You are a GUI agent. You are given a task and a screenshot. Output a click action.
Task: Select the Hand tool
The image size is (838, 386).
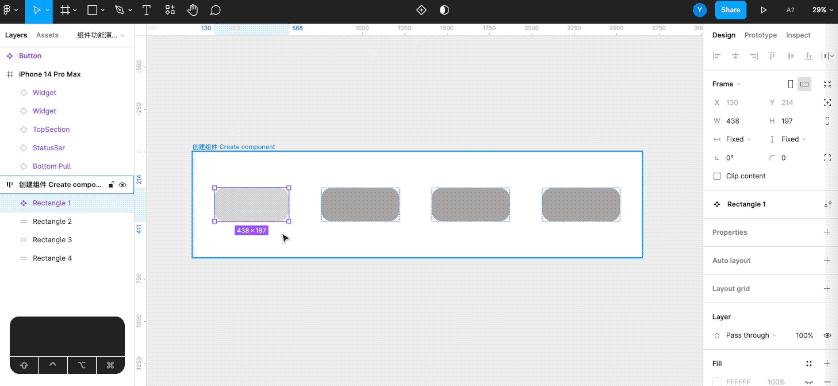192,10
